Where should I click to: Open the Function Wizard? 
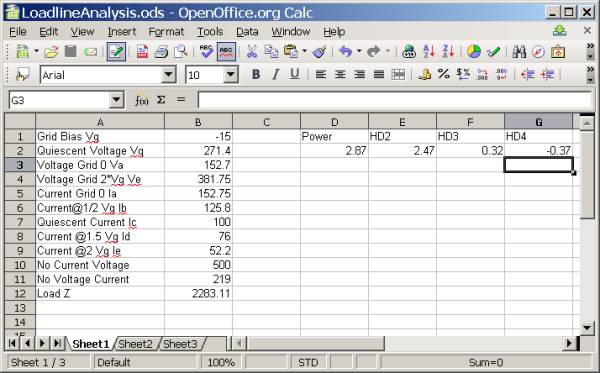141,100
